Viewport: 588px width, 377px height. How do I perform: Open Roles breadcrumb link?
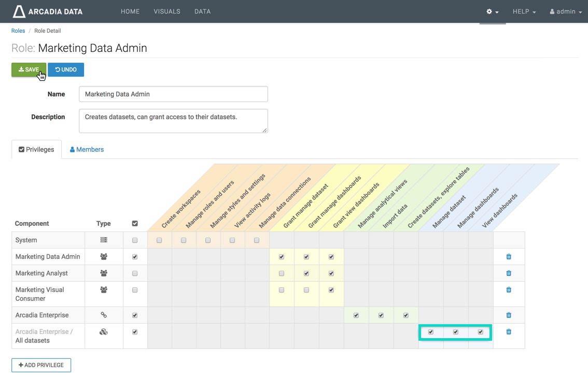18,31
